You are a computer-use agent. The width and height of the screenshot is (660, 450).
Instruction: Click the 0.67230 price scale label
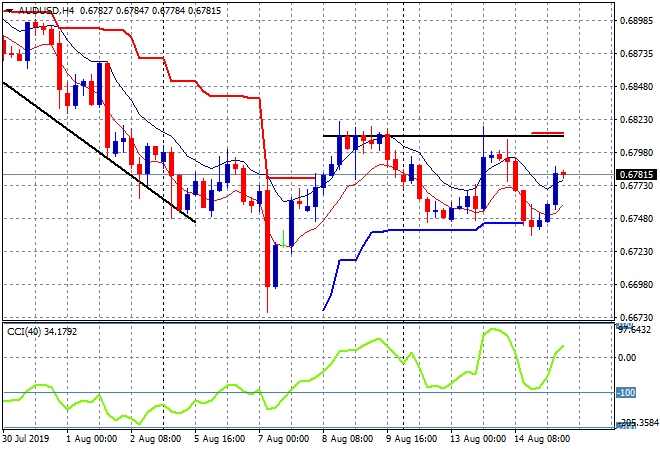pyautogui.click(x=636, y=251)
